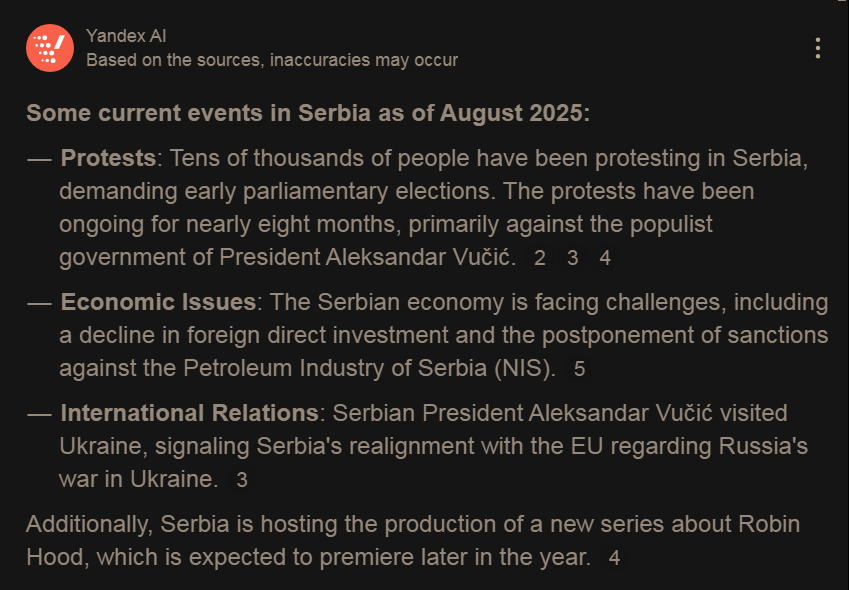Open source 2 citation after Protests paragraph
Screen dimensions: 849x590
click(x=540, y=258)
